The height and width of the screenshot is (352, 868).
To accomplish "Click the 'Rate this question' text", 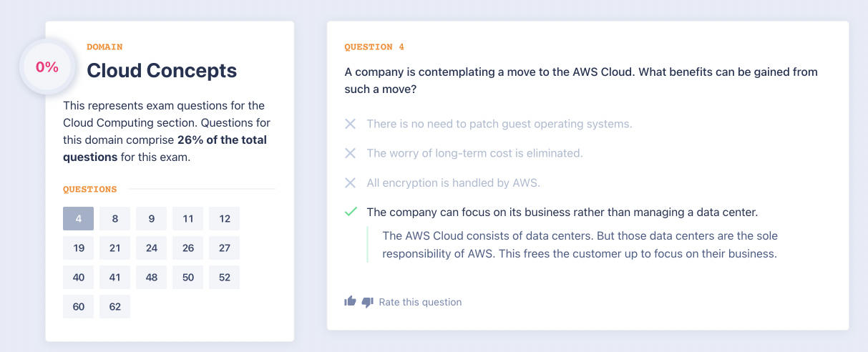I will [x=420, y=302].
